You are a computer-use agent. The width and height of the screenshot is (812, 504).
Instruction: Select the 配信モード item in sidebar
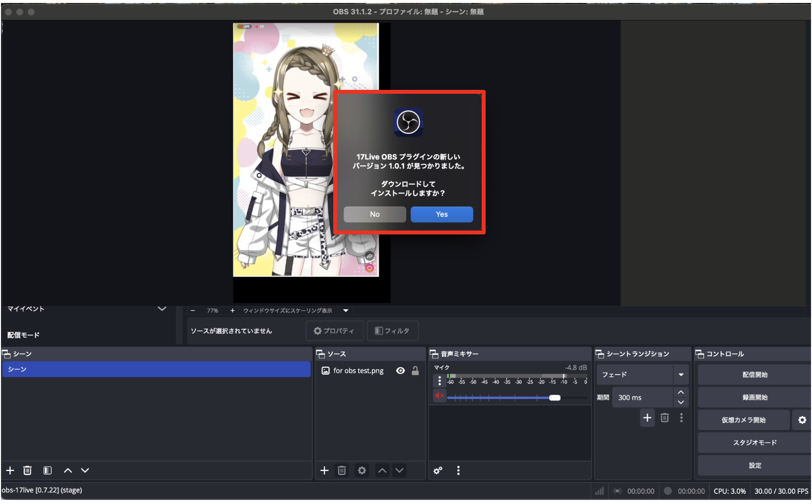[x=23, y=335]
